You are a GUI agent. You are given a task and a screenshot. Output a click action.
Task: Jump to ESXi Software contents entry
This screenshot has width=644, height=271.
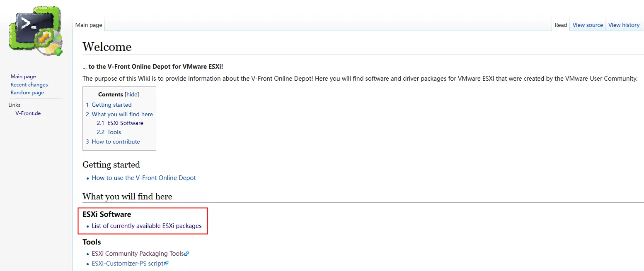click(x=125, y=123)
